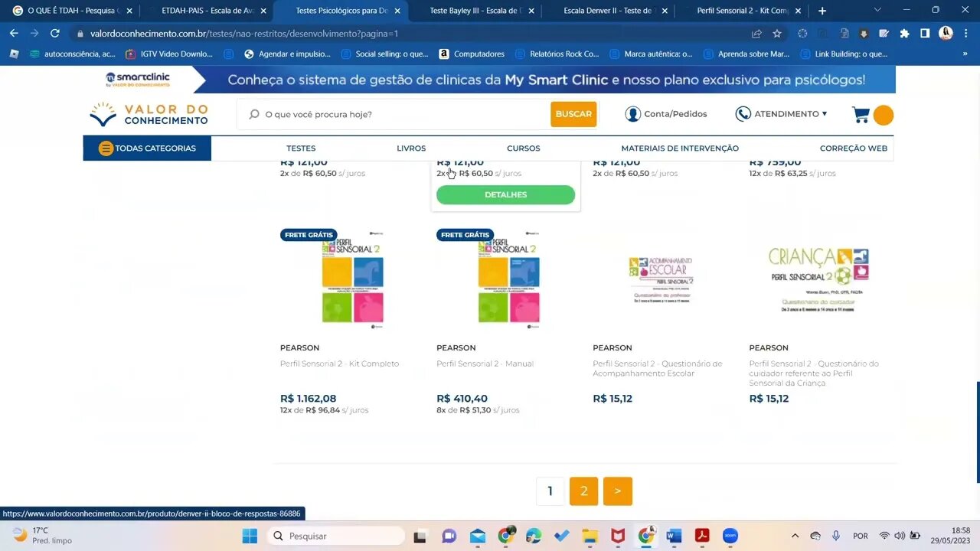Viewport: 980px width, 551px height.
Task: Open McAfee from taskbar
Action: (x=618, y=536)
